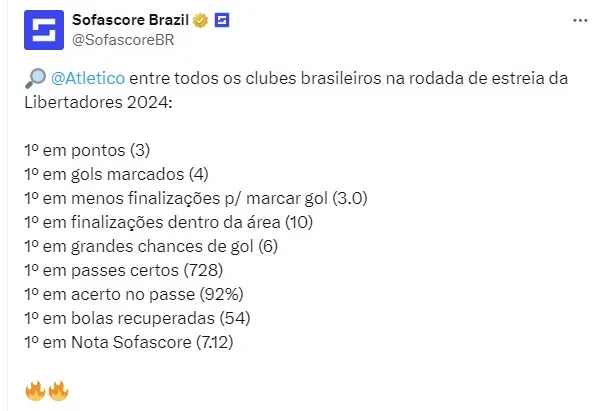This screenshot has height=411, width=597.
Task: Click the Nota Sofascore (7.12) line
Action: [x=129, y=342]
